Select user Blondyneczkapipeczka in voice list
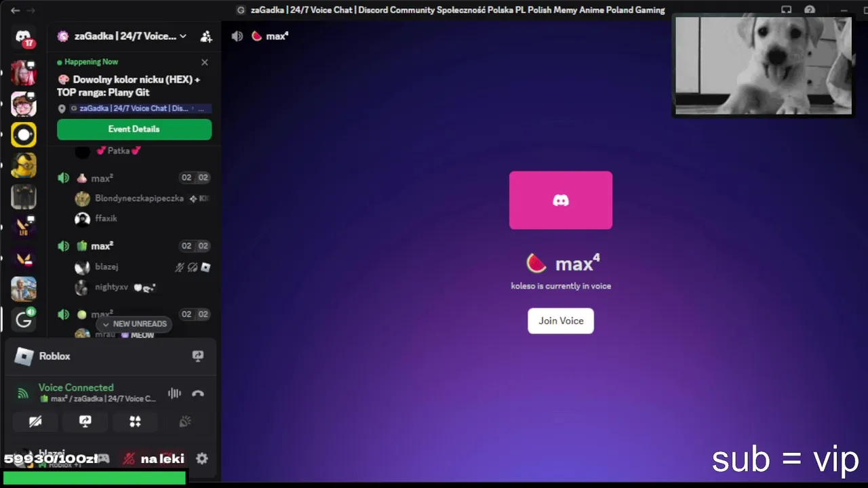The width and height of the screenshot is (868, 488). click(x=141, y=199)
